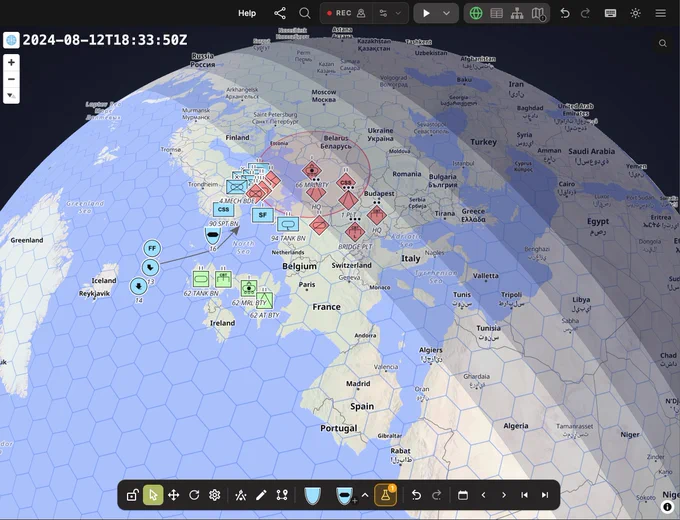The height and width of the screenshot is (520, 680).
Task: Zoom in the map with the plus button
Action: pos(11,62)
